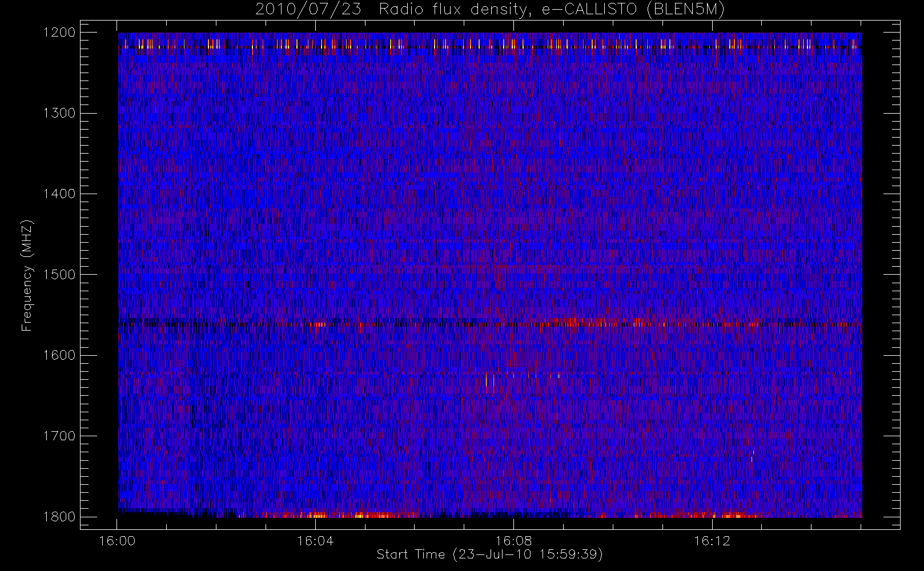924x571 pixels.
Task: Click the 'Frequency (MHz)' axis label
Action: tap(27, 275)
